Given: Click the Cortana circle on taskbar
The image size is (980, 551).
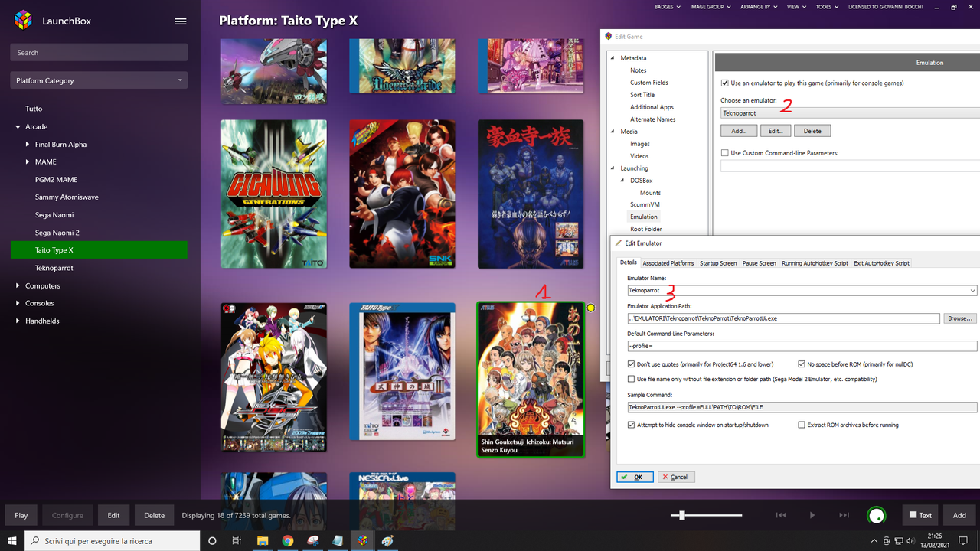Looking at the screenshot, I should (212, 541).
